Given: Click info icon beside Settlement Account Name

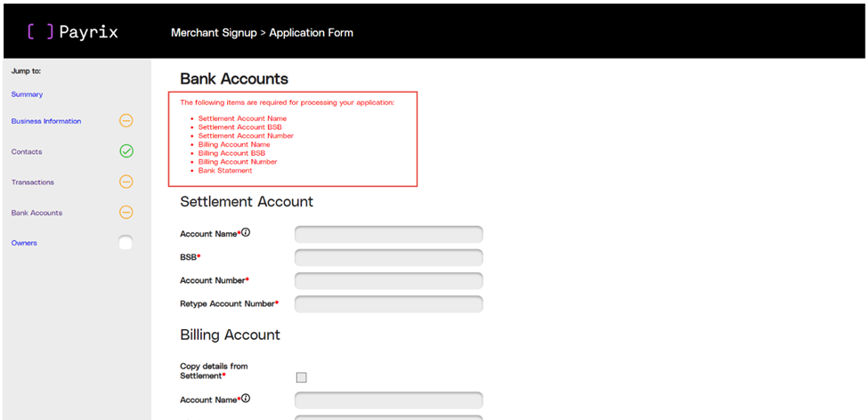Looking at the screenshot, I should (246, 233).
